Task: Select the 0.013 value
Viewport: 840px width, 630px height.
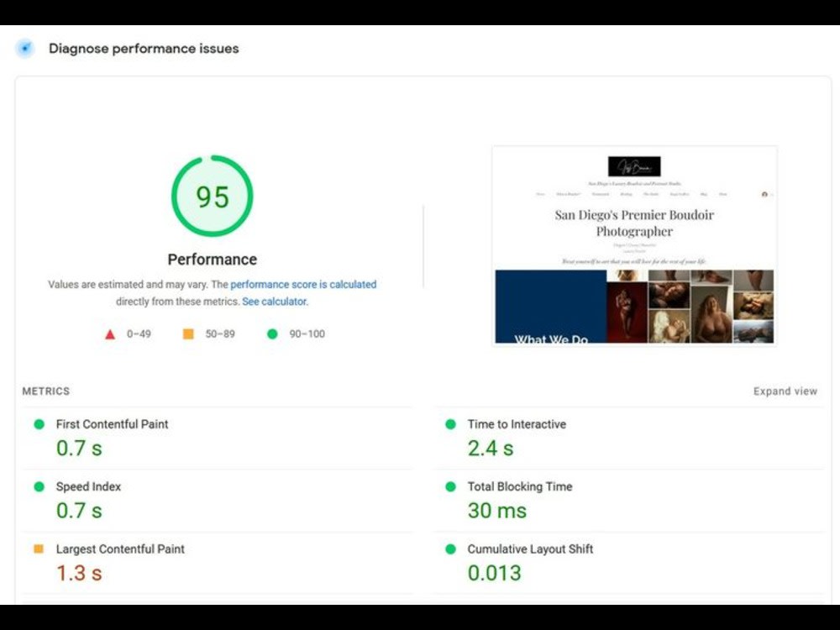Action: (x=494, y=573)
